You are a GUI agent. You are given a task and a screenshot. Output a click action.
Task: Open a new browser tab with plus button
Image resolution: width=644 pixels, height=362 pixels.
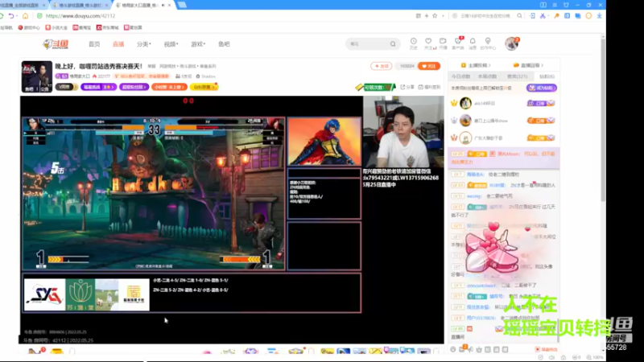tap(182, 5)
